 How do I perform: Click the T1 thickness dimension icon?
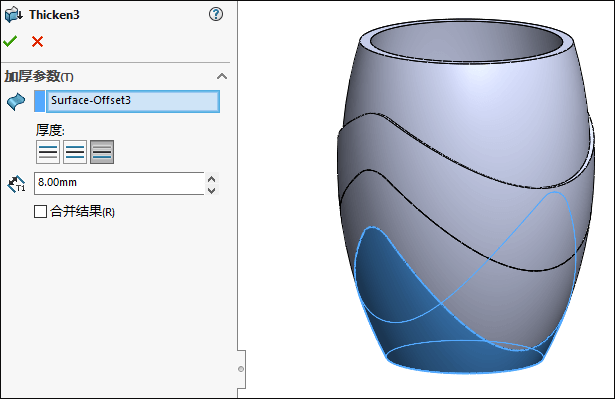click(16, 184)
